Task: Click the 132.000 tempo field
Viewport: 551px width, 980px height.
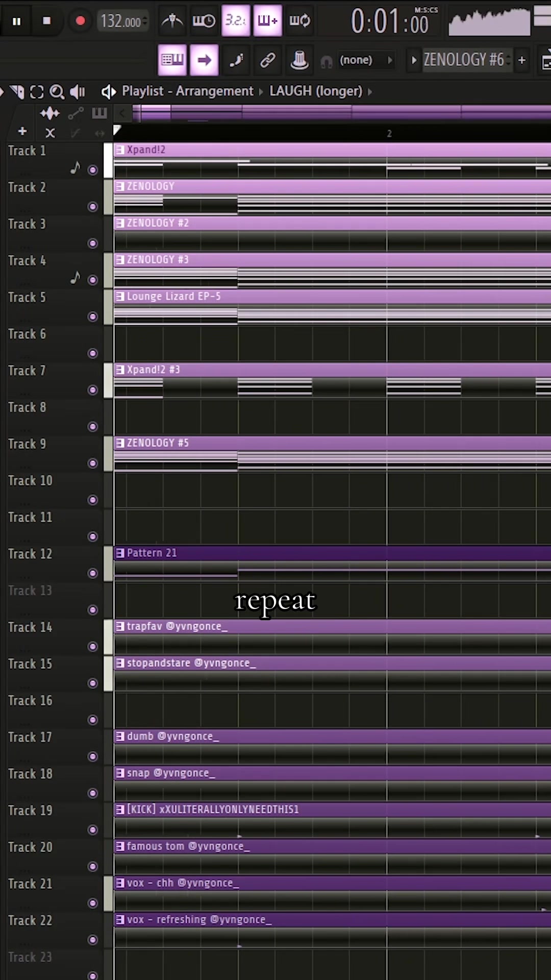Action: [121, 21]
